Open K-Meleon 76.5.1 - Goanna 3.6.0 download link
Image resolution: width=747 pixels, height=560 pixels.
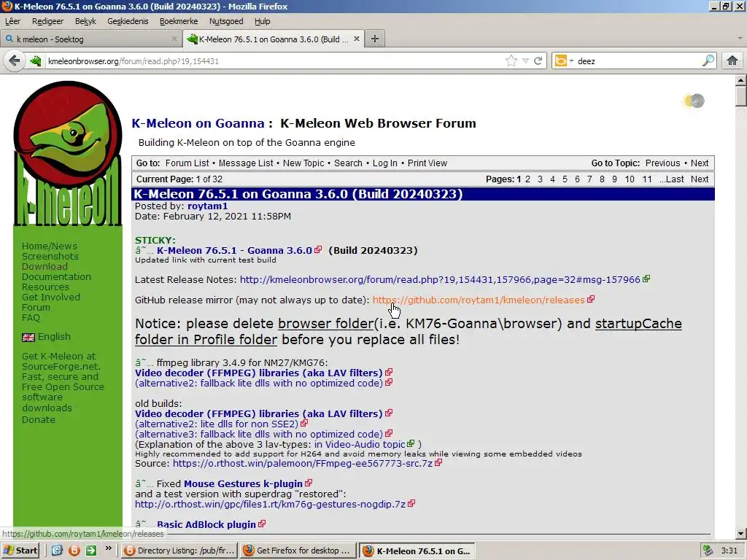click(x=234, y=251)
